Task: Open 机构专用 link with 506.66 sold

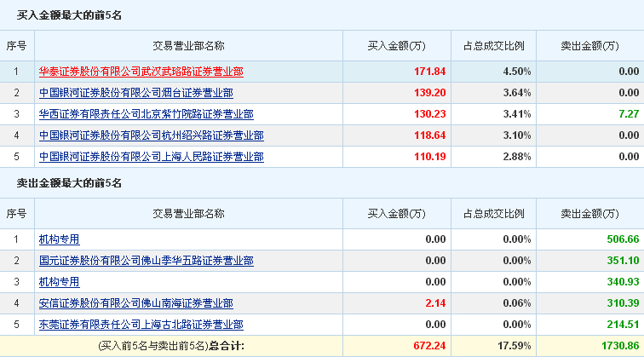Action: click(59, 239)
